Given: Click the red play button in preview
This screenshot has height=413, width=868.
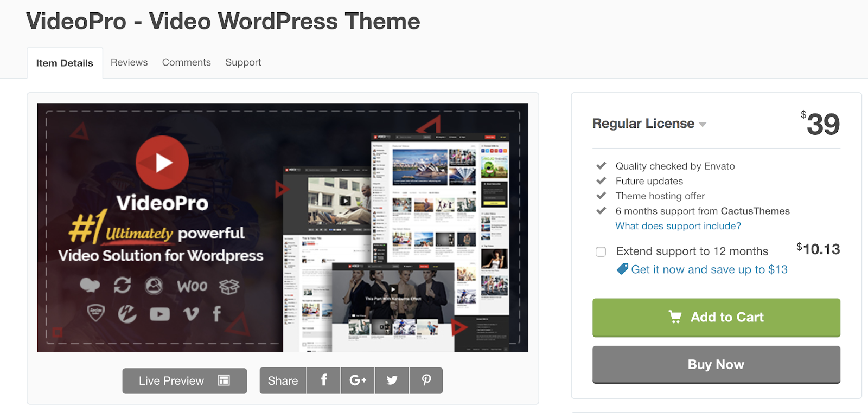Looking at the screenshot, I should pos(162,162).
